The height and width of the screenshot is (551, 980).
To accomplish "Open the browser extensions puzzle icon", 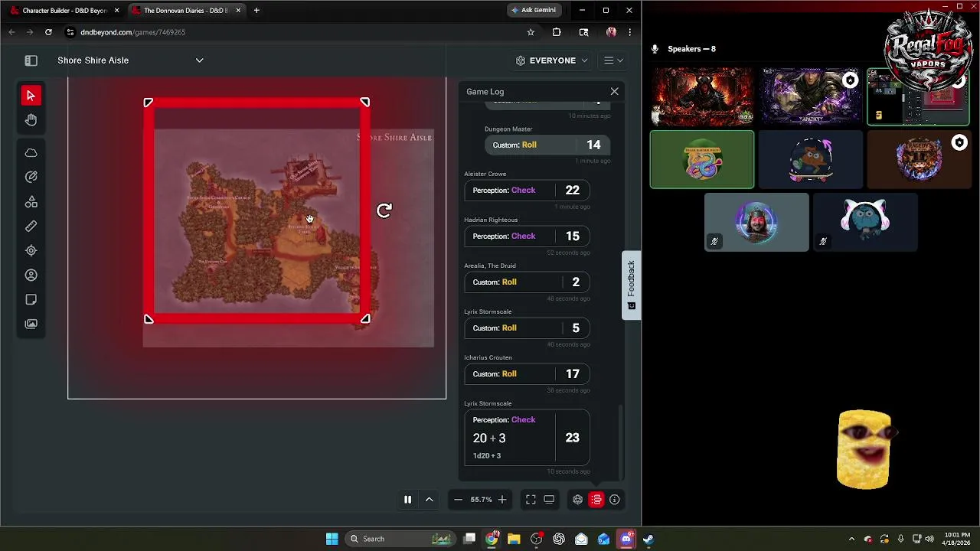I will pos(557,32).
